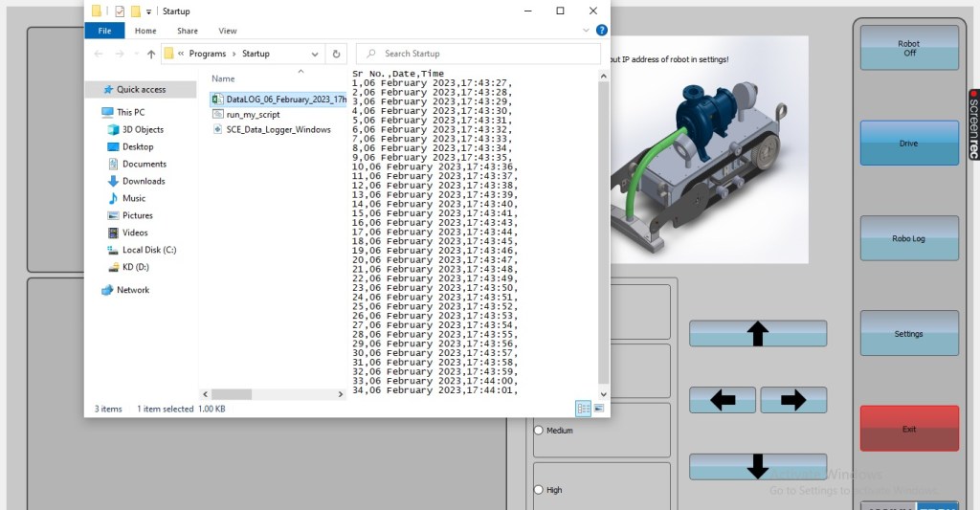Click the red Exit button
Viewport: 980px width, 510px height.
(908, 429)
